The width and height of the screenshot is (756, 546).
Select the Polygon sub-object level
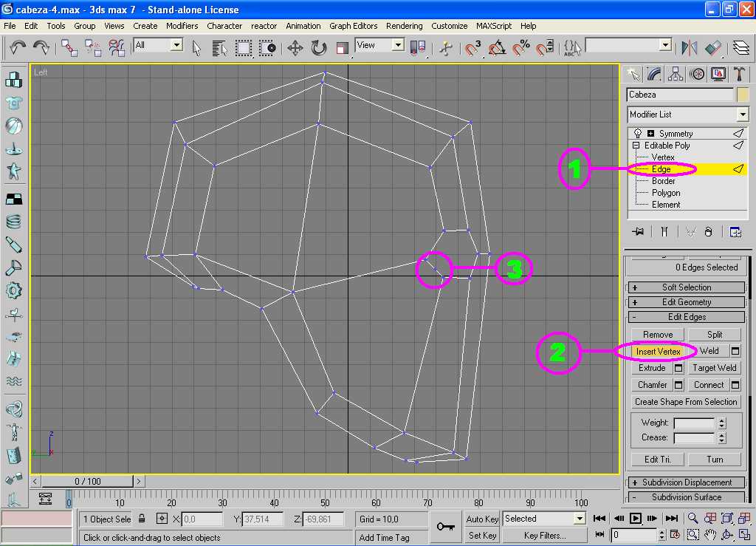[x=666, y=193]
